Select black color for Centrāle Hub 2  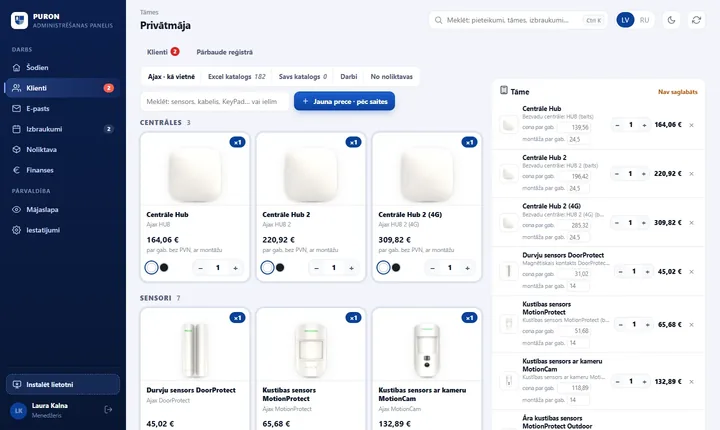tap(280, 267)
